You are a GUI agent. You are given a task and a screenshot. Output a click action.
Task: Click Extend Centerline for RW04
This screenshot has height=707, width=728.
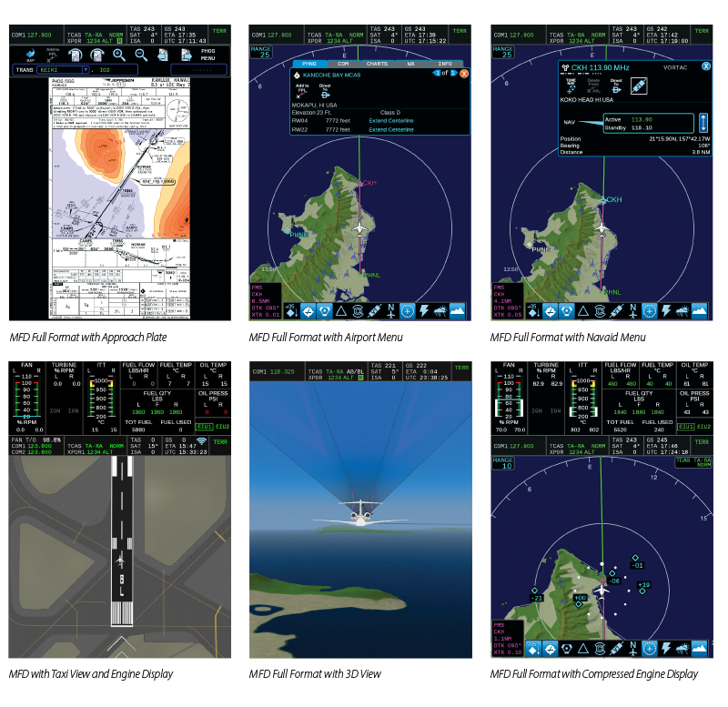[391, 121]
